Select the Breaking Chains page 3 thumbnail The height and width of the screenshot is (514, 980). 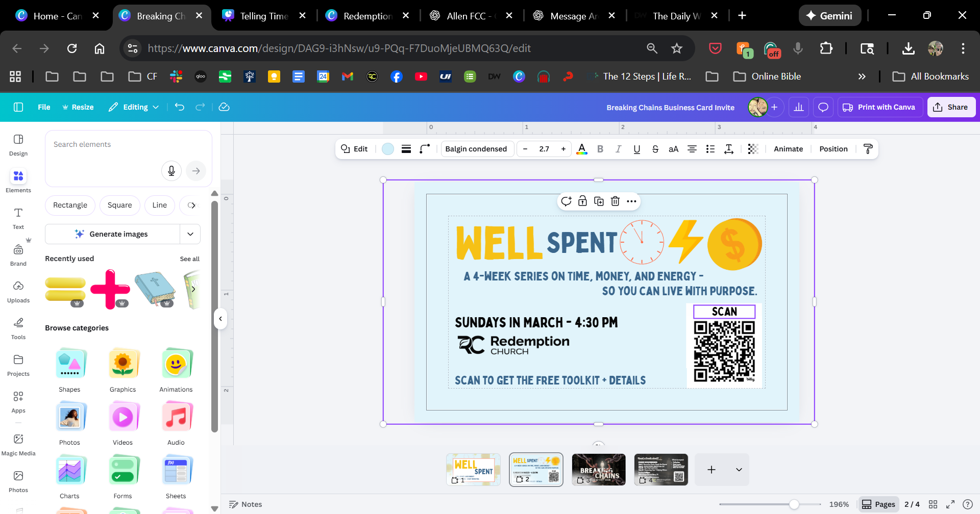[598, 470]
